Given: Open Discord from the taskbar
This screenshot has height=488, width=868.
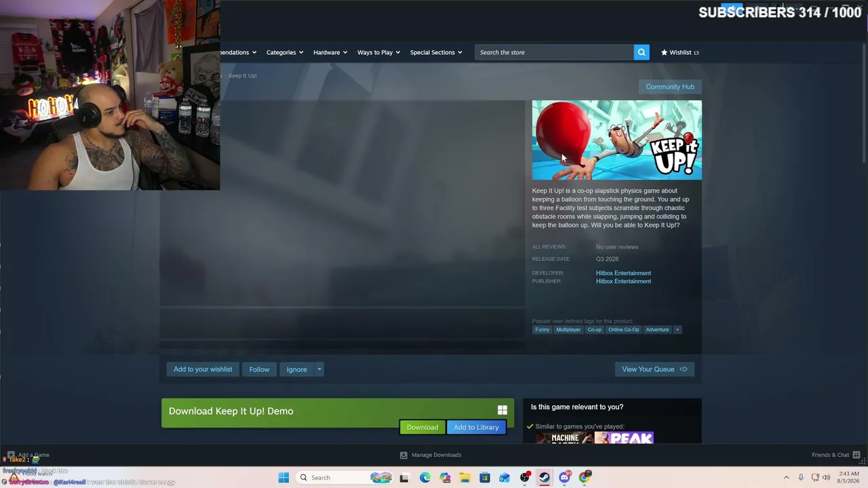Looking at the screenshot, I should point(565,477).
